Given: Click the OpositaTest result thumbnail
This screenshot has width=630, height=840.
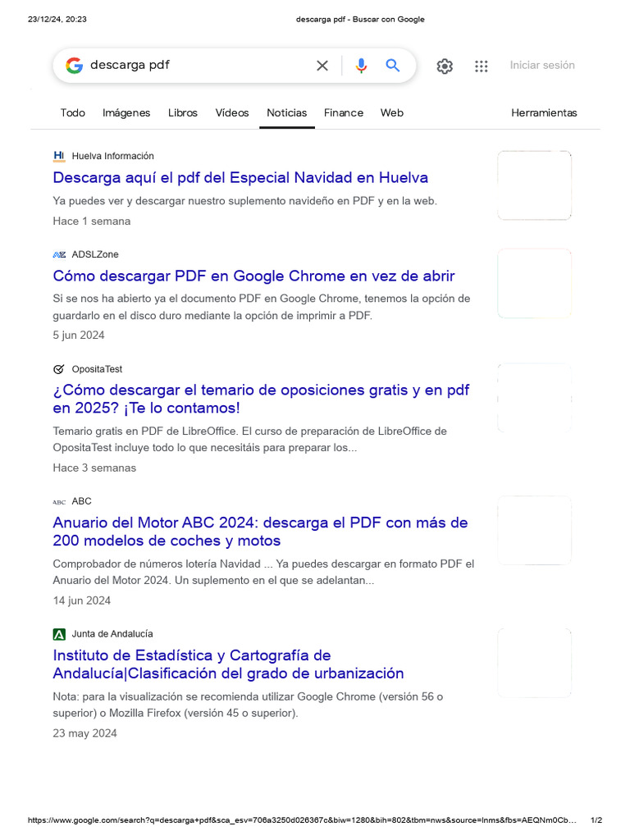Looking at the screenshot, I should [x=534, y=398].
